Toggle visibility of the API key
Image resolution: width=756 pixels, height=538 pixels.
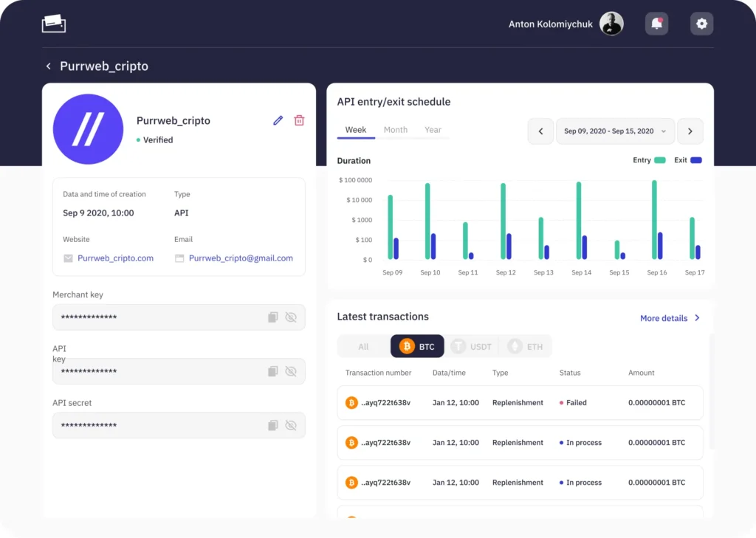pos(291,371)
